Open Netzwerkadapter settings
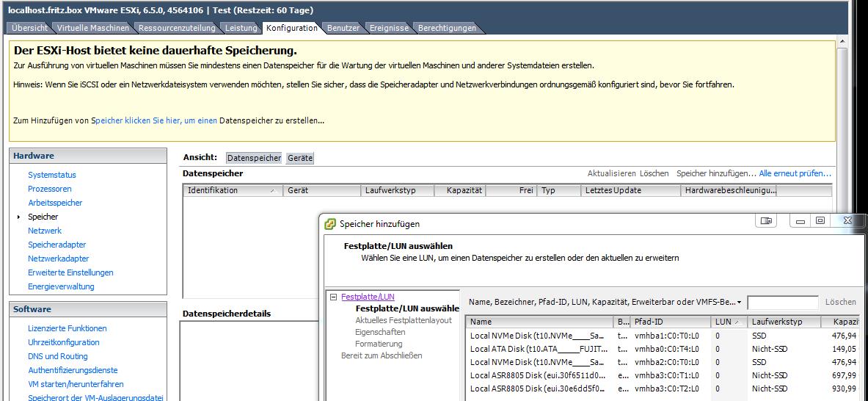Viewport: 868px width, 401px height. pos(59,259)
